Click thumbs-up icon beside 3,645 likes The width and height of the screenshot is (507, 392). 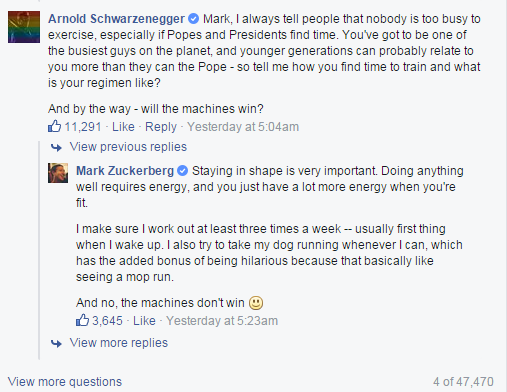82,320
